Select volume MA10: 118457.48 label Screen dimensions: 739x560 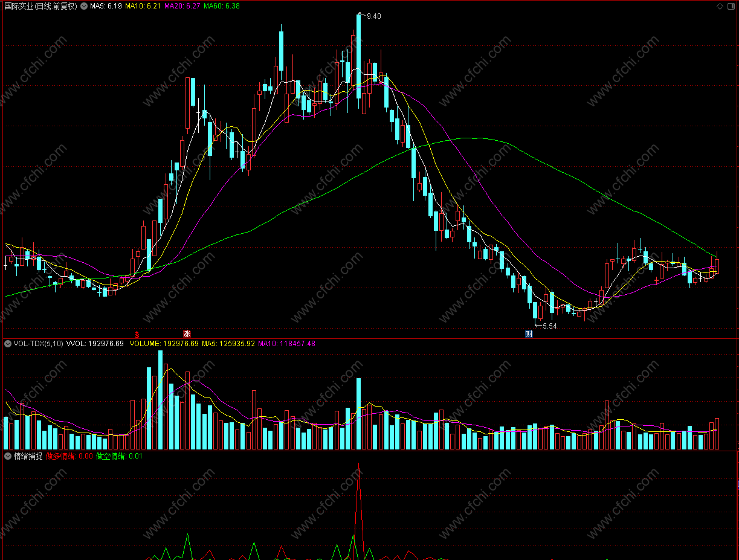[x=286, y=344]
